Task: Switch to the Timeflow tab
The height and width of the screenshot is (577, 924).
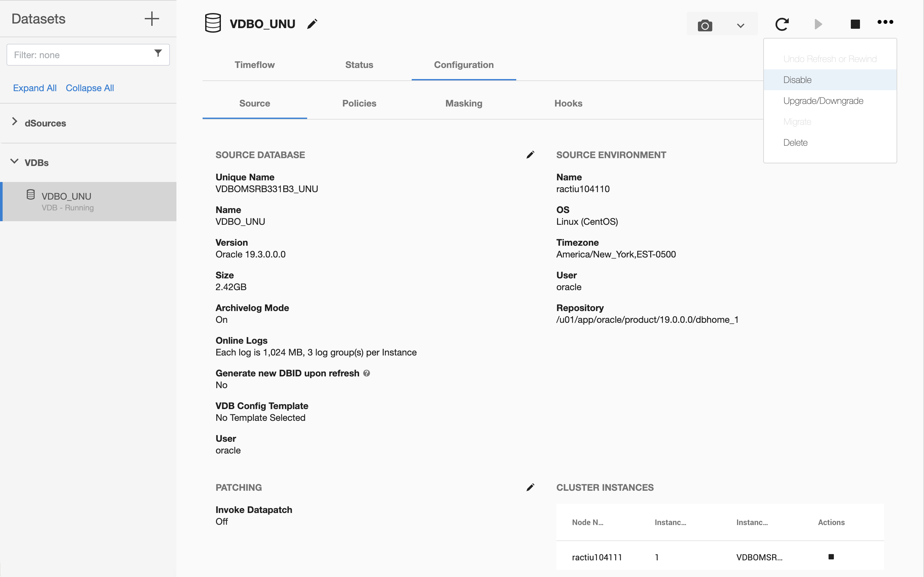Action: tap(255, 64)
